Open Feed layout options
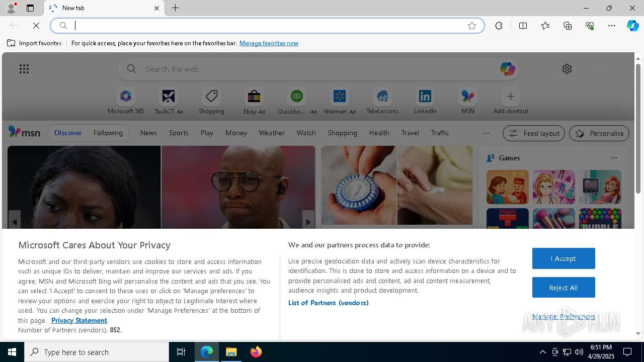 pos(533,133)
